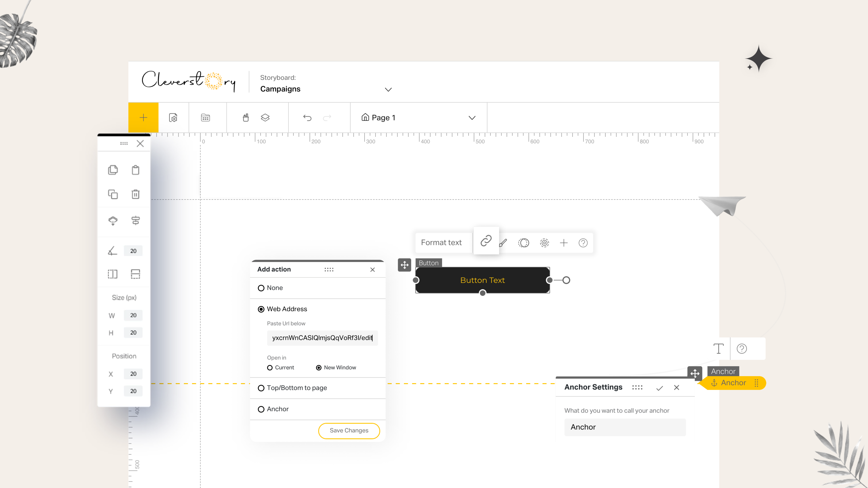This screenshot has height=488, width=868.
Task: Click Save Changes button
Action: click(349, 431)
